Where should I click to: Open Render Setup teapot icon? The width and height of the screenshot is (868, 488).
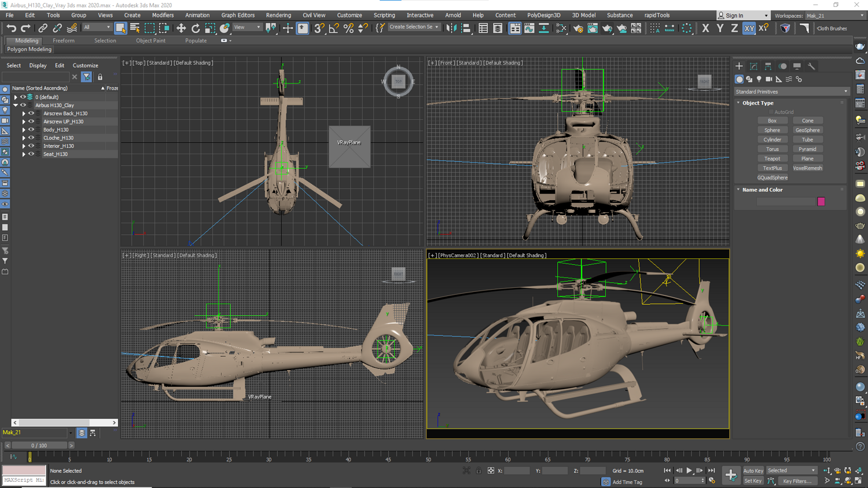(x=578, y=28)
